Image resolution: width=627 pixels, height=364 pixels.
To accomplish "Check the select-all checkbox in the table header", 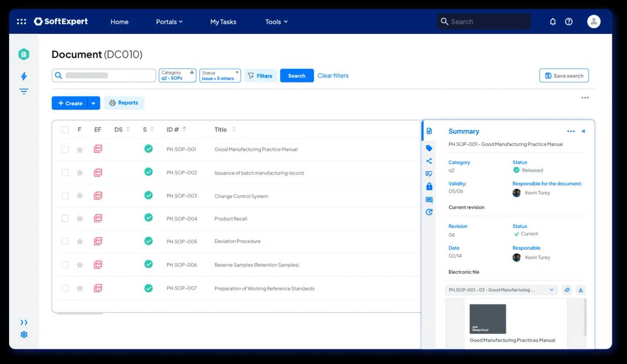I will tap(65, 129).
